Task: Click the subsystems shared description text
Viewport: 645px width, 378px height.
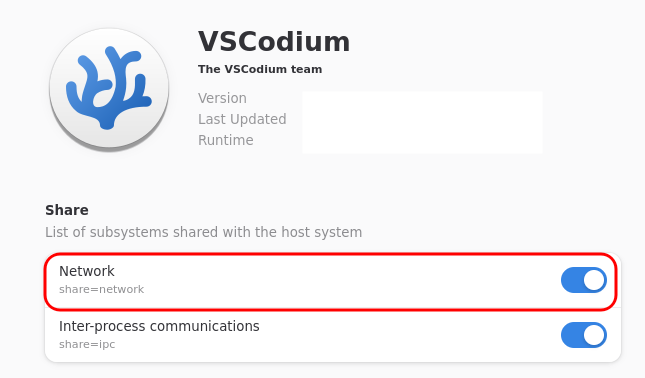Action: [204, 232]
